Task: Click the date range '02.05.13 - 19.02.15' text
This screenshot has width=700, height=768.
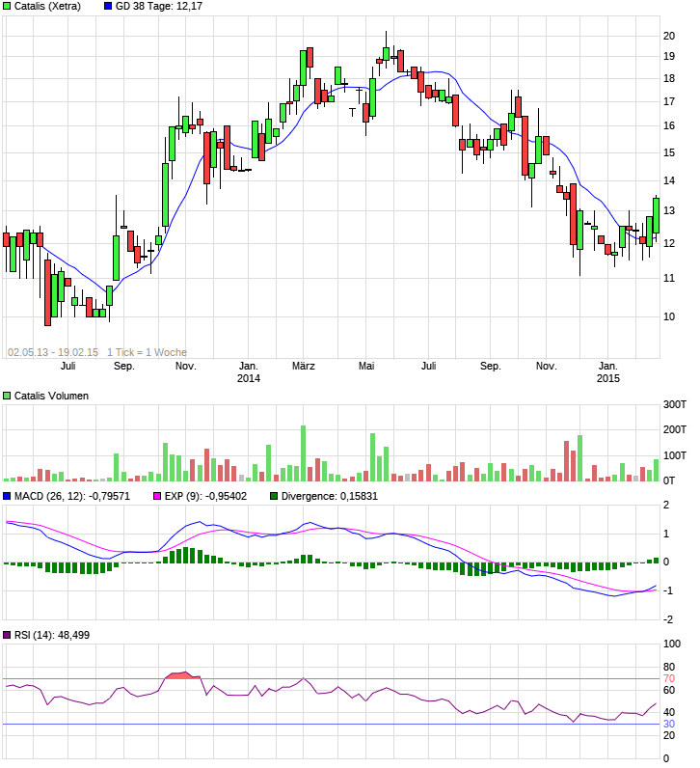Action: 53,352
